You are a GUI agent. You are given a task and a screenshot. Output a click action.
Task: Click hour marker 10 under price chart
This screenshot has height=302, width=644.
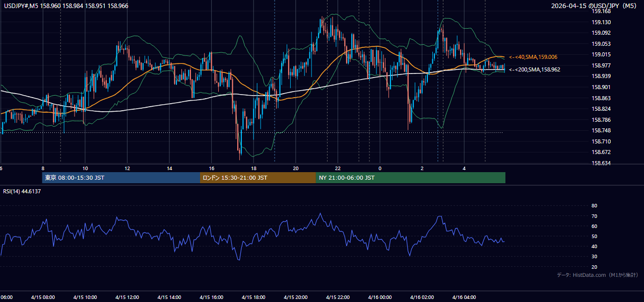[85, 169]
